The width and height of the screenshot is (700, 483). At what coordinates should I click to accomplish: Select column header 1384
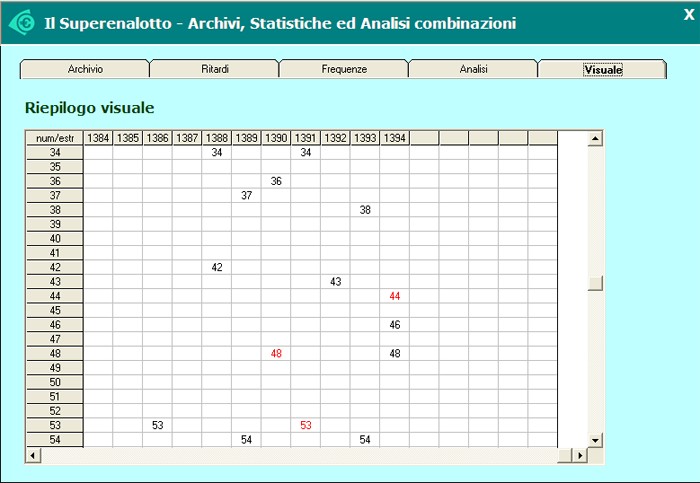pyautogui.click(x=98, y=138)
